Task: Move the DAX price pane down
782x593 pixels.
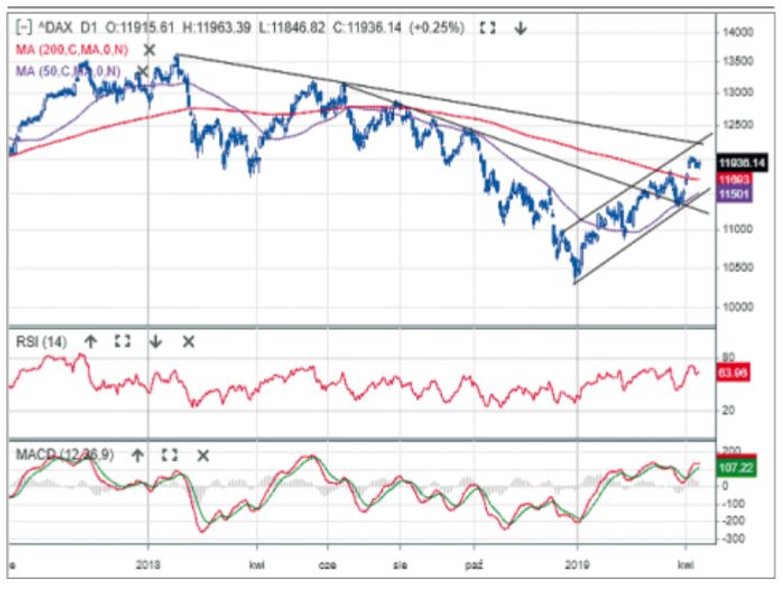Action: click(x=520, y=28)
